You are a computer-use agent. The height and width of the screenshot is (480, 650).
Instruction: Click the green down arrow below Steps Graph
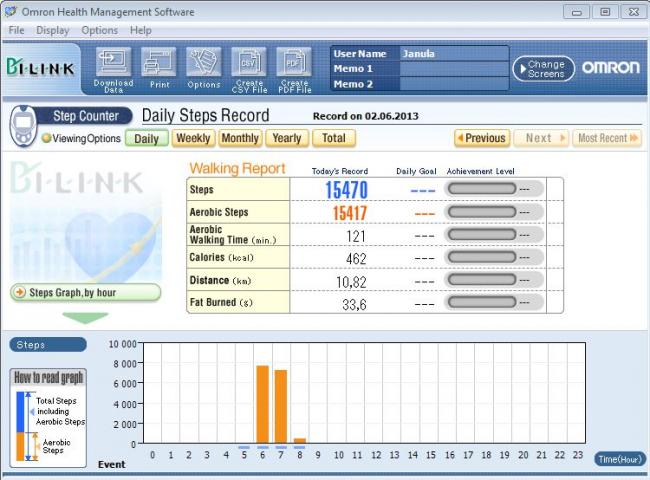pos(85,318)
